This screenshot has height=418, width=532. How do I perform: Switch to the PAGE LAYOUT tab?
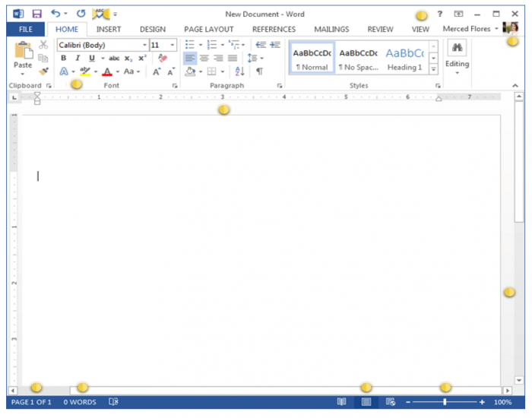[x=209, y=29]
